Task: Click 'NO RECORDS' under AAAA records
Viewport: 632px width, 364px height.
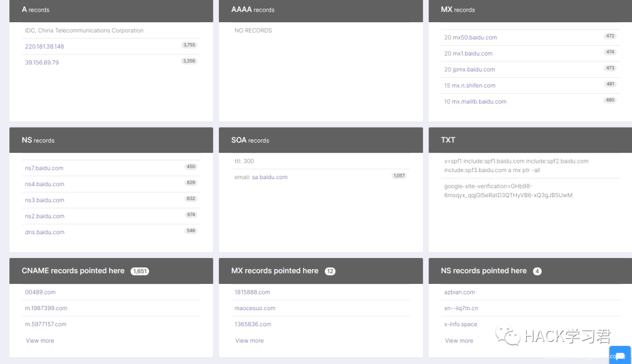Action: (253, 30)
